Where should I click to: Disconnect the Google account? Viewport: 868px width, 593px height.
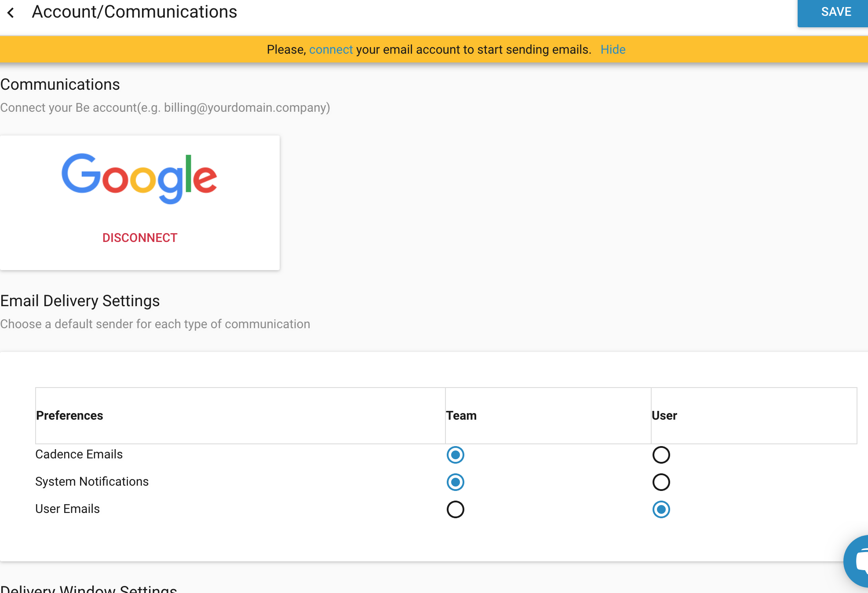tap(140, 238)
